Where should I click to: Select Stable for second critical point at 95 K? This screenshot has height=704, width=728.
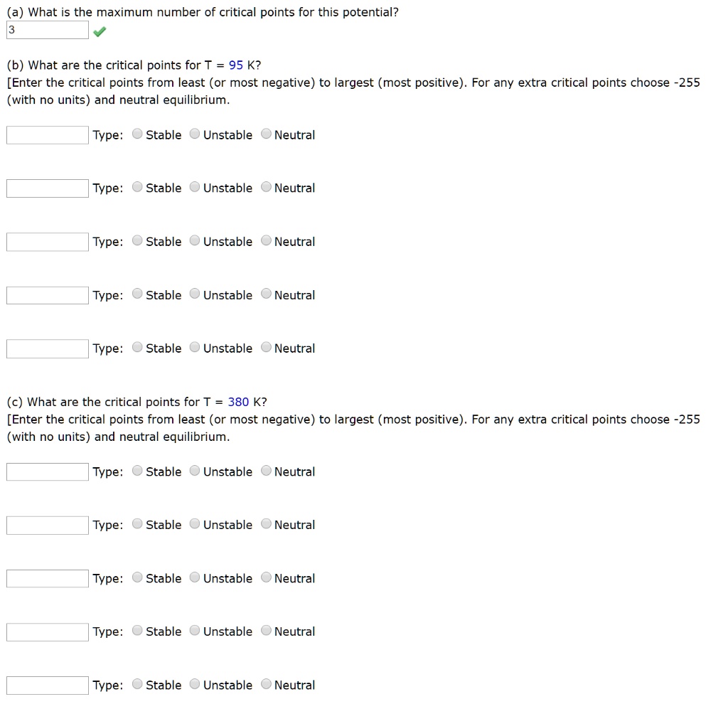138,188
